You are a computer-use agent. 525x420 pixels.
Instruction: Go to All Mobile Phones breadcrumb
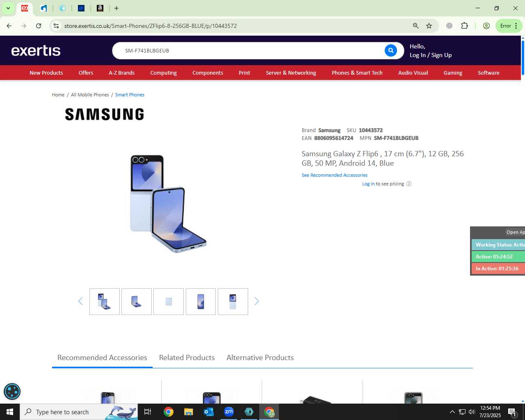[x=90, y=95]
